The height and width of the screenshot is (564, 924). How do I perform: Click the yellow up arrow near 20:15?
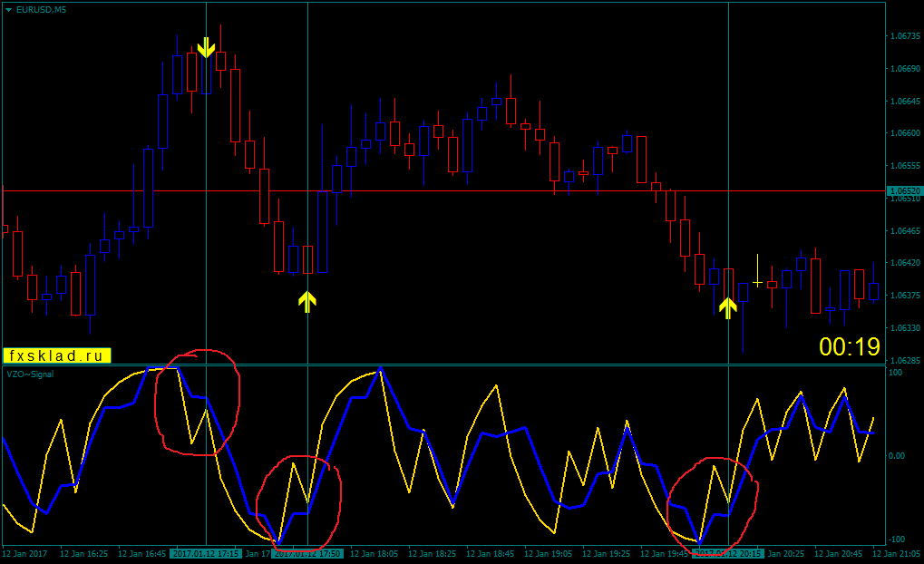pyautogui.click(x=727, y=307)
